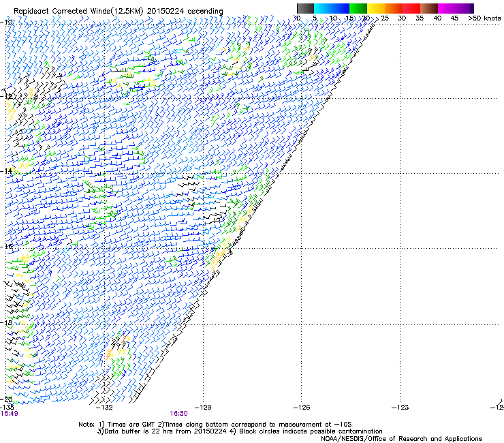Image resolution: width=504 pixels, height=443 pixels.
Task: Click the gray 0–5 knots legend segment
Action: click(x=305, y=8)
